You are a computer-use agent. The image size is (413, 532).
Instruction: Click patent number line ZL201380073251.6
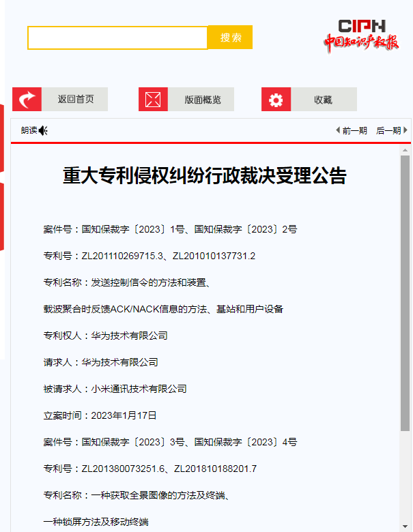click(x=149, y=469)
